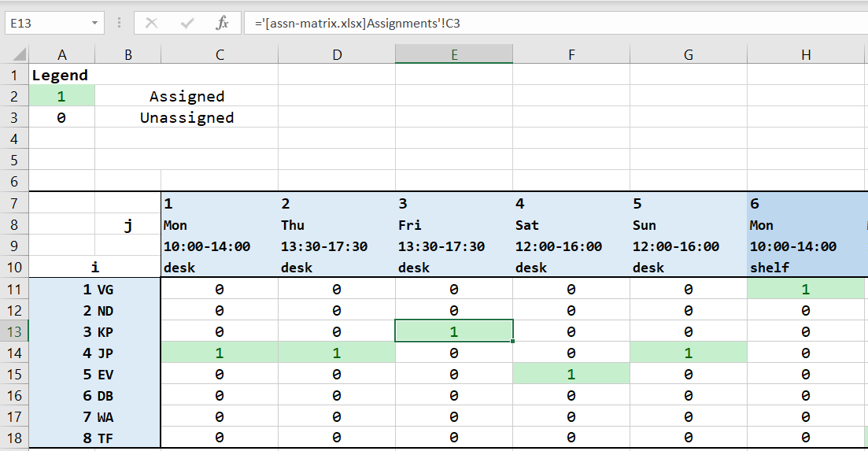Select column H header
This screenshot has width=868, height=451.
pyautogui.click(x=806, y=54)
